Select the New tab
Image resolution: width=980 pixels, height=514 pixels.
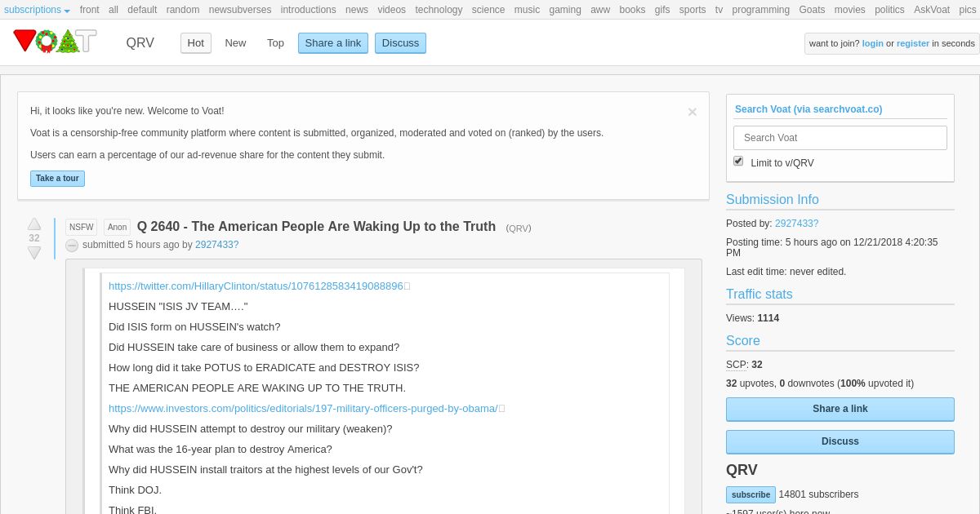click(x=235, y=43)
